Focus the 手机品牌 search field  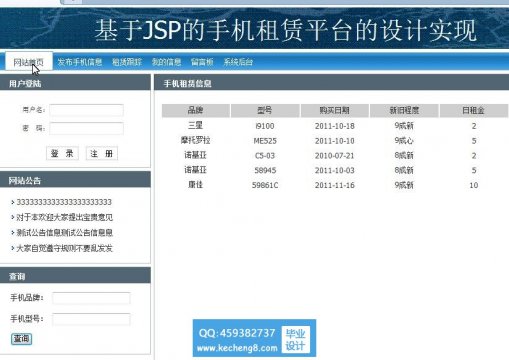coord(91,298)
